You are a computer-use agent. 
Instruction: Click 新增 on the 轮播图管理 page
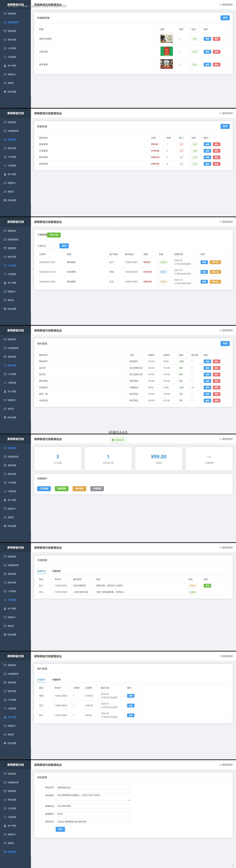(225, 18)
